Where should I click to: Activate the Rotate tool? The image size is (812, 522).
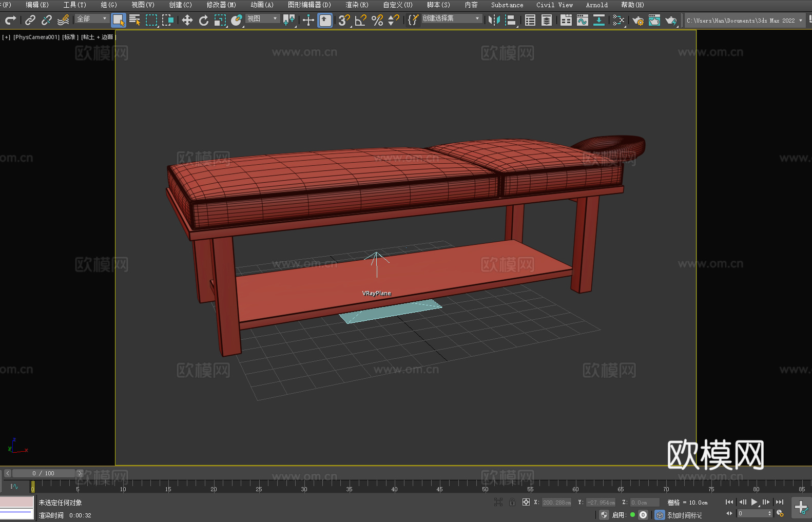204,20
